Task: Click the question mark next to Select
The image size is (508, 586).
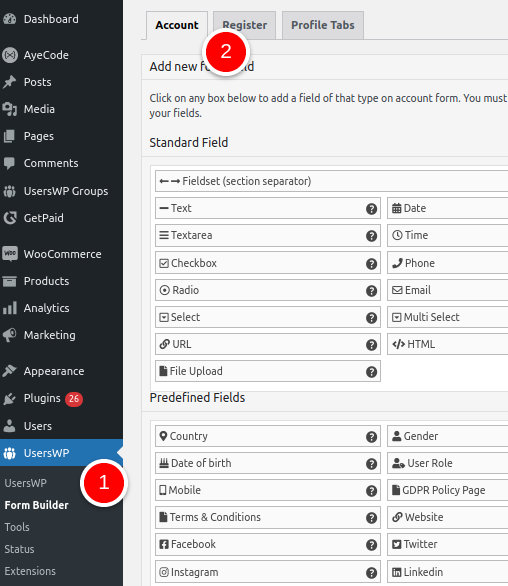Action: coord(371,318)
